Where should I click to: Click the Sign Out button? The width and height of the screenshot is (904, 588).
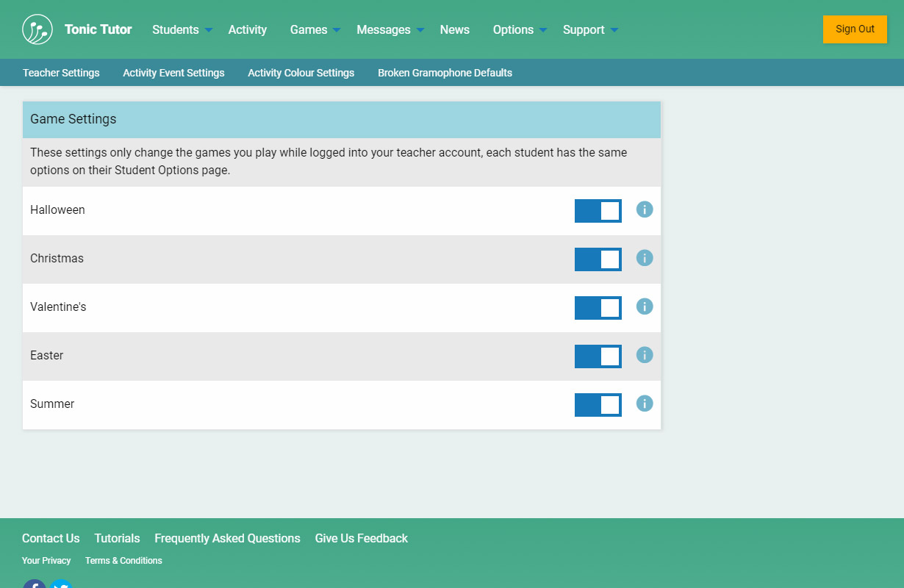[x=855, y=29]
